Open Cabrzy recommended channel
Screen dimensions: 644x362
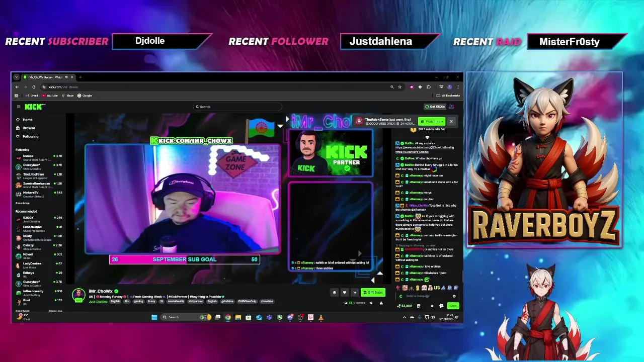click(39, 246)
